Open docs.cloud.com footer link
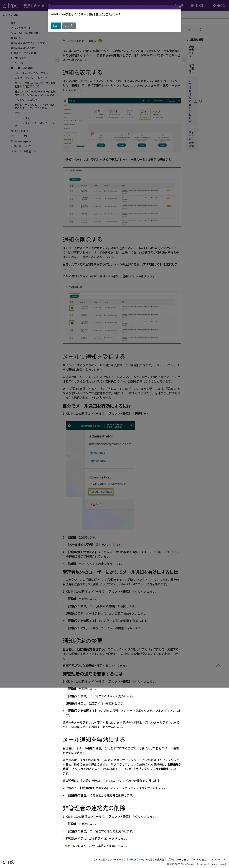Image resolution: width=229 pixels, height=868 pixels. [218, 860]
